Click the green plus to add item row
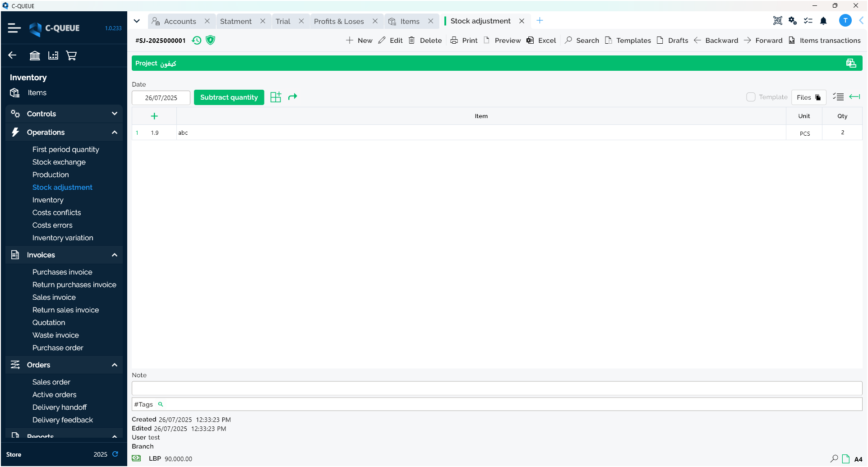This screenshot has width=868, height=467. coord(154,116)
